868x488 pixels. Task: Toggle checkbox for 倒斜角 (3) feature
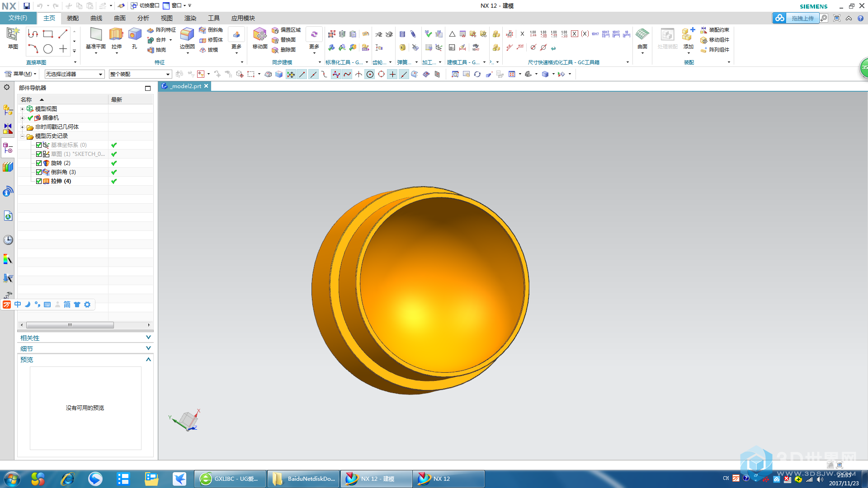[x=39, y=172]
